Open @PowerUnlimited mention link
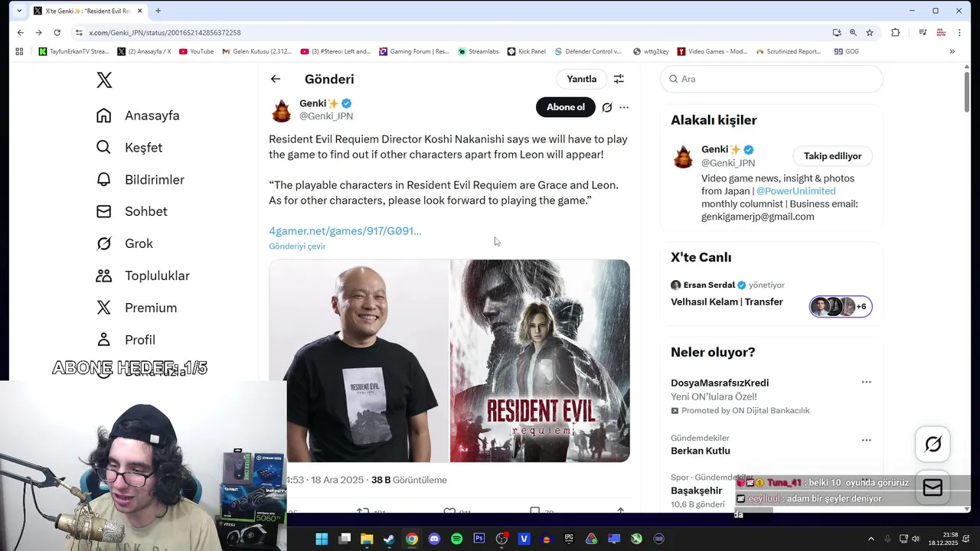Screen dimensions: 980x551 [x=795, y=191]
